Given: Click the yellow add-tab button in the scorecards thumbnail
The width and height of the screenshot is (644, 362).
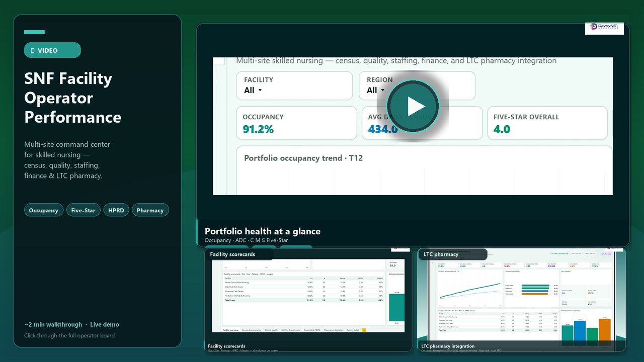Looking at the screenshot, I should point(364,330).
